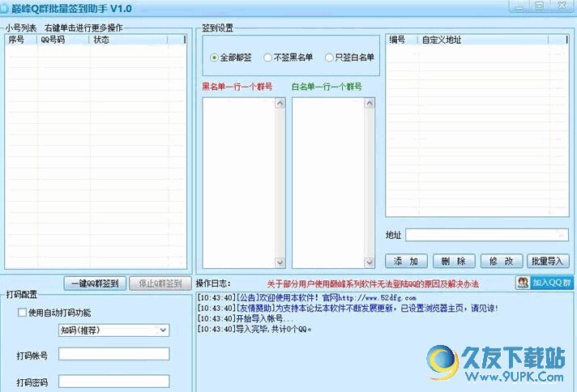This screenshot has width=577, height=392.
Task: Enable 使用自动打码功能 checkbox
Action: pyautogui.click(x=22, y=312)
